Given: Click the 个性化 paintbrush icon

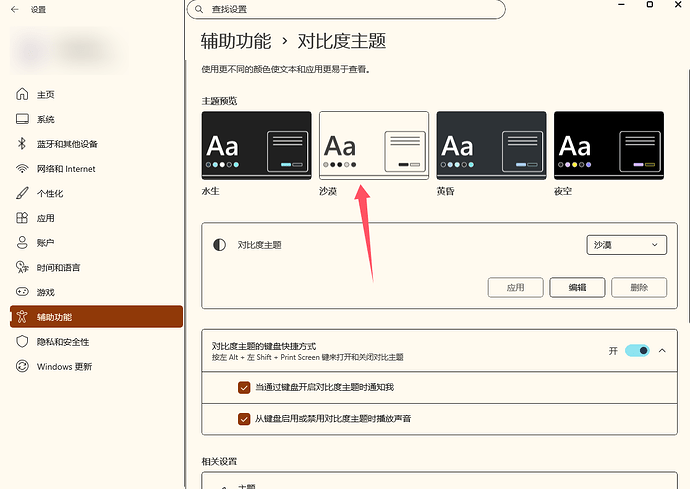Looking at the screenshot, I should click(22, 193).
